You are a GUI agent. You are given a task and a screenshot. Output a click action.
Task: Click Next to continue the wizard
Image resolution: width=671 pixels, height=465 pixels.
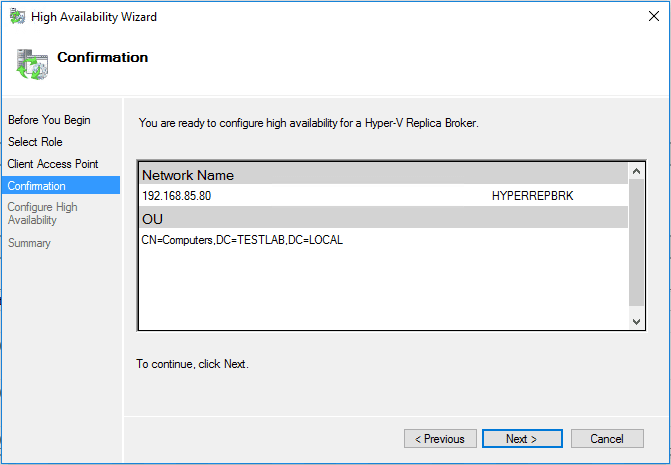[521, 439]
